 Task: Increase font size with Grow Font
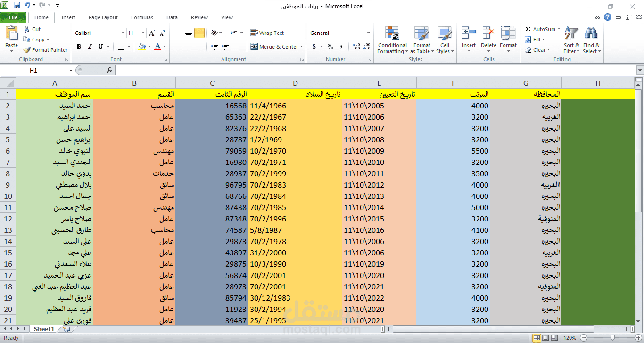tap(152, 33)
